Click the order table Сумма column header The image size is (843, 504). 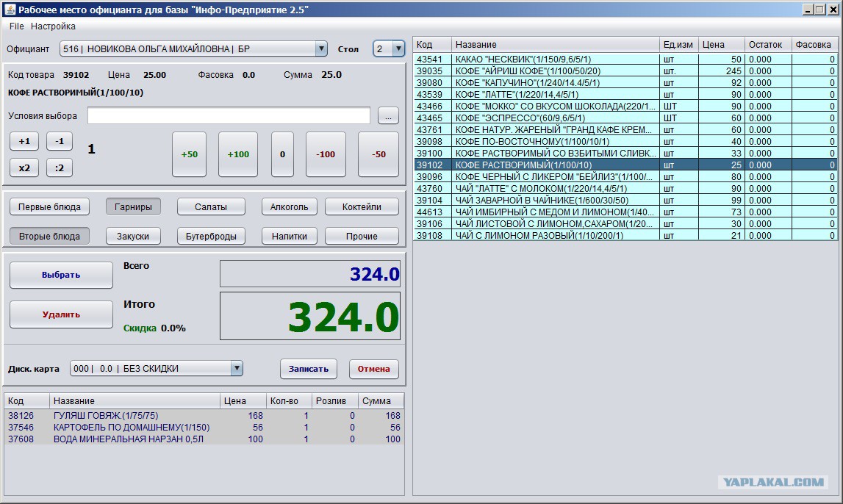381,401
